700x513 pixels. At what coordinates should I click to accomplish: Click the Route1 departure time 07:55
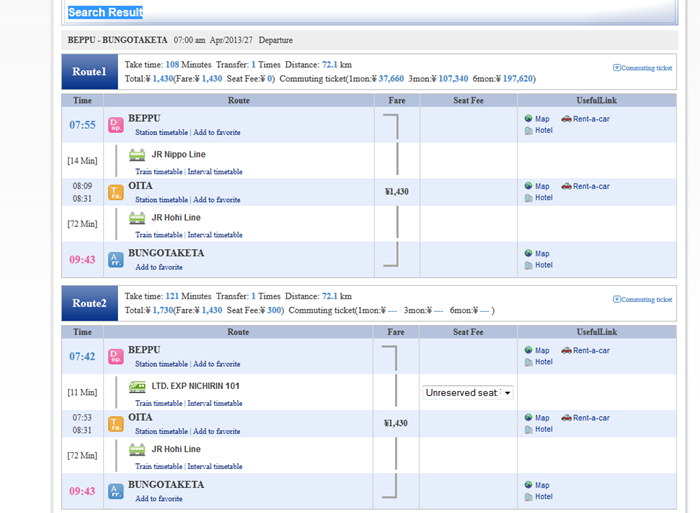82,125
